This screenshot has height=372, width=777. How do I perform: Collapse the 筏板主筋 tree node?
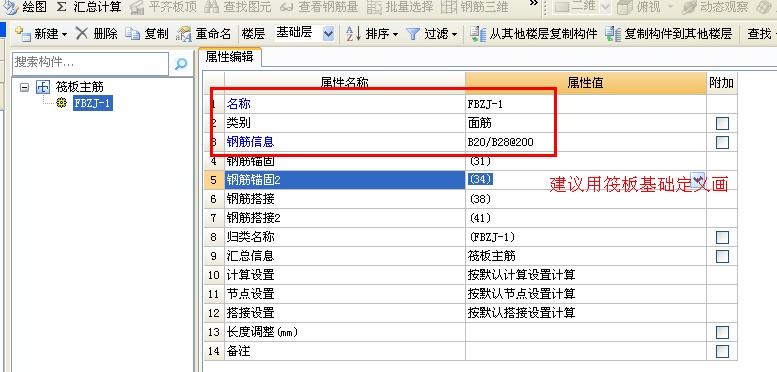24,87
